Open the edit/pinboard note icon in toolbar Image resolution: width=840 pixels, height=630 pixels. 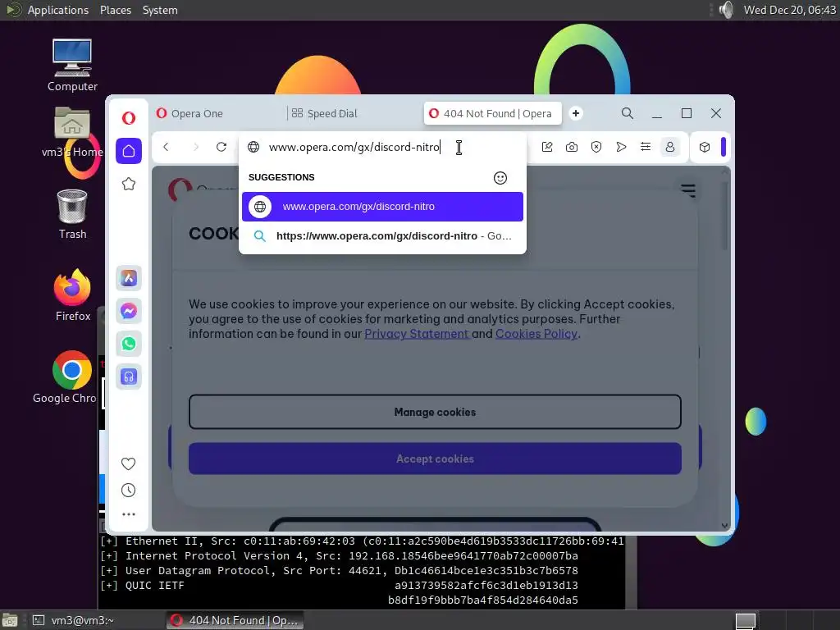pos(547,147)
